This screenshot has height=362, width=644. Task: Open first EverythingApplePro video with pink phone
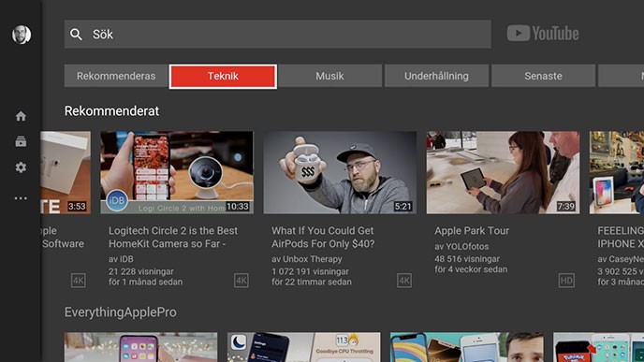[x=140, y=347]
